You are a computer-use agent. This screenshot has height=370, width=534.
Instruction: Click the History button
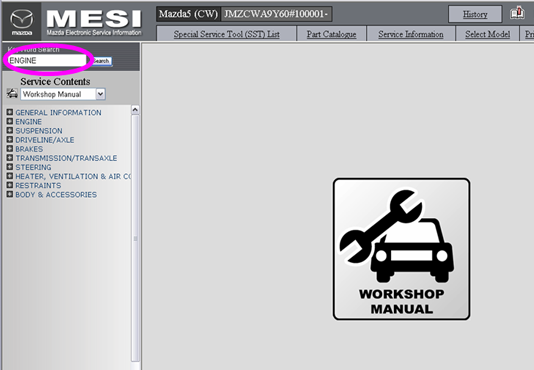pos(475,14)
